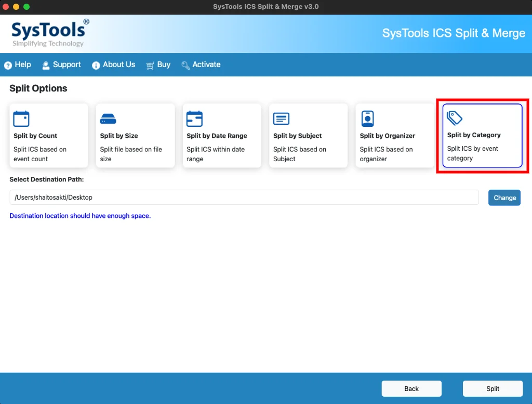Screen dimensions: 532x404
Task: Select the 'Split by Size' title text
Action: click(119, 136)
